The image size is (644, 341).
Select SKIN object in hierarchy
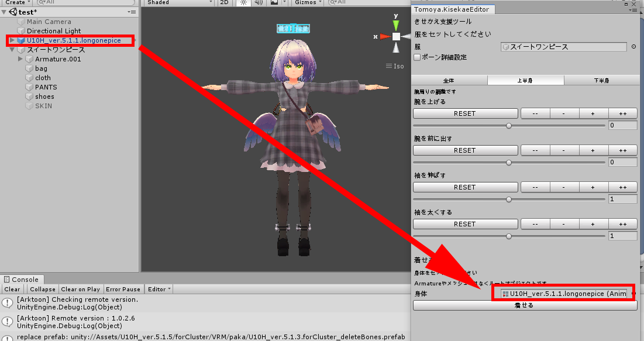(43, 106)
